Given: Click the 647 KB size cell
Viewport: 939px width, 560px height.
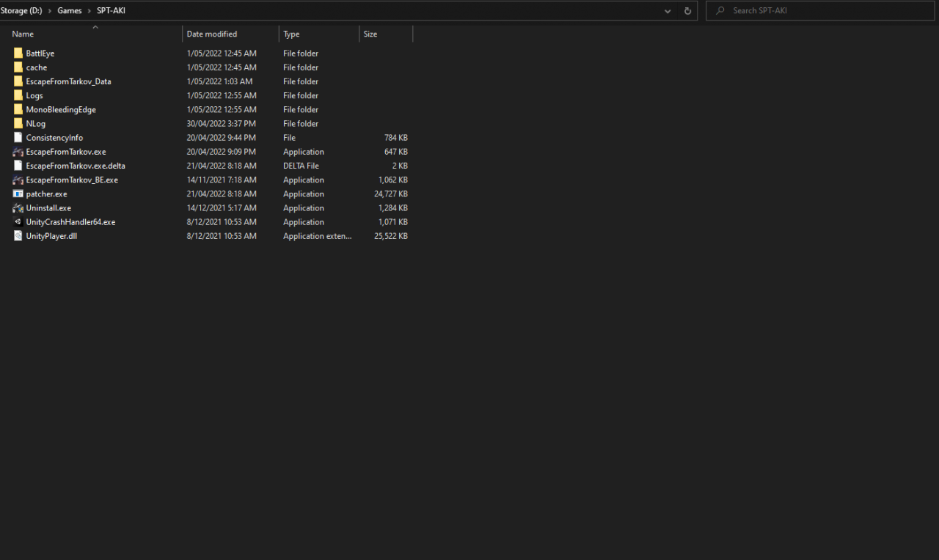Looking at the screenshot, I should point(396,152).
